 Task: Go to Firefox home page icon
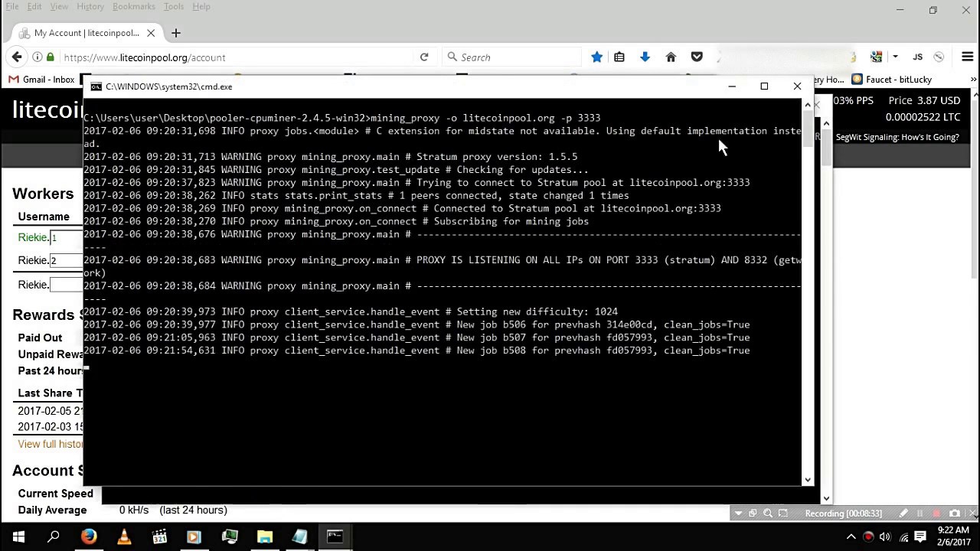coord(671,57)
